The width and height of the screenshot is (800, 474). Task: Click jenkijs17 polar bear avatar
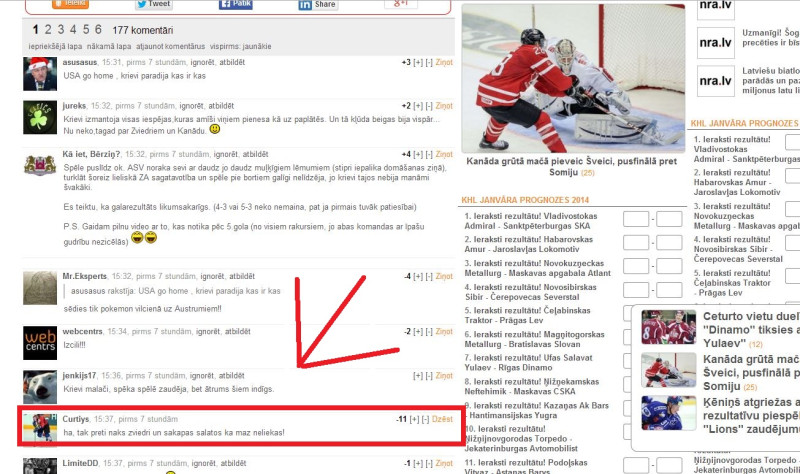(x=40, y=387)
